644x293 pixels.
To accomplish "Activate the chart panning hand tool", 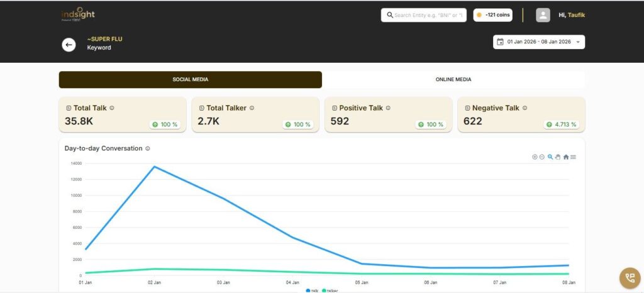I will 558,157.
